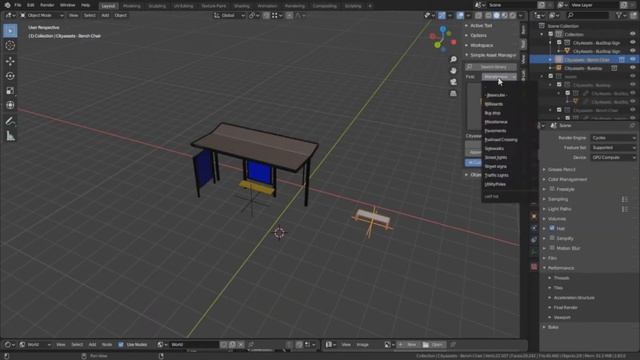Toggle the Collection exclude checkbox
This screenshot has height=360, width=640.
click(551, 34)
